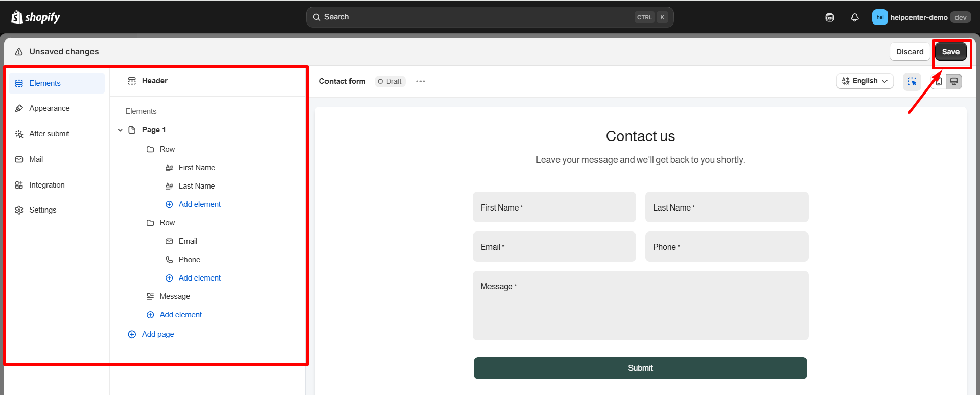Discard the unsaved changes

pyautogui.click(x=909, y=52)
